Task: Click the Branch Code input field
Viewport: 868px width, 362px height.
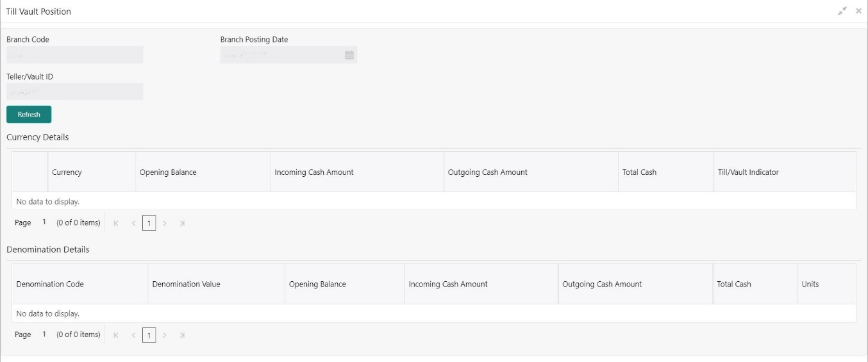Action: click(x=75, y=55)
